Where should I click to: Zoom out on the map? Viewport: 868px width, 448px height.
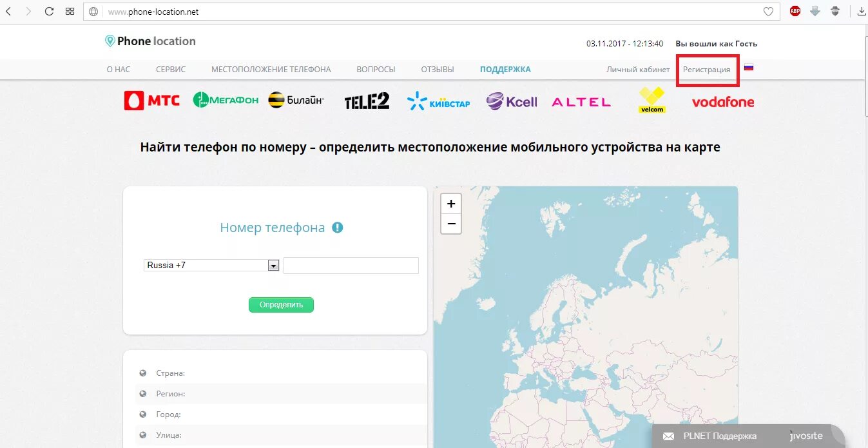pos(451,224)
